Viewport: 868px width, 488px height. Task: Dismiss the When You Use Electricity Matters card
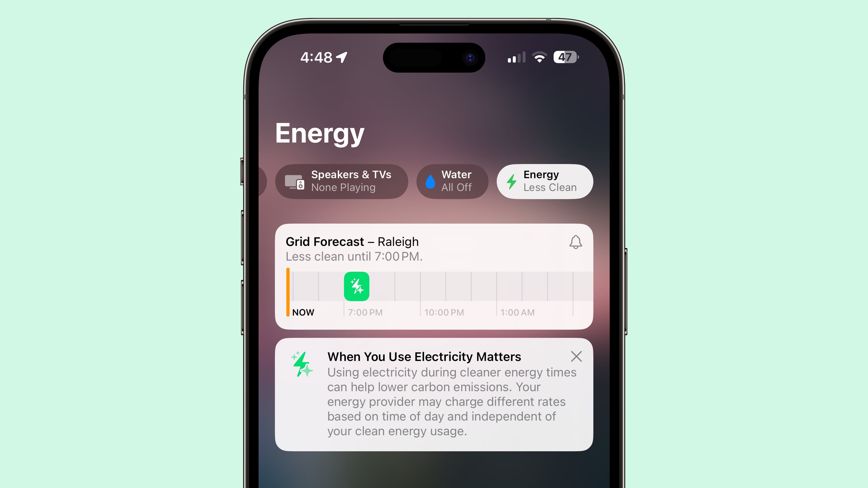(575, 356)
